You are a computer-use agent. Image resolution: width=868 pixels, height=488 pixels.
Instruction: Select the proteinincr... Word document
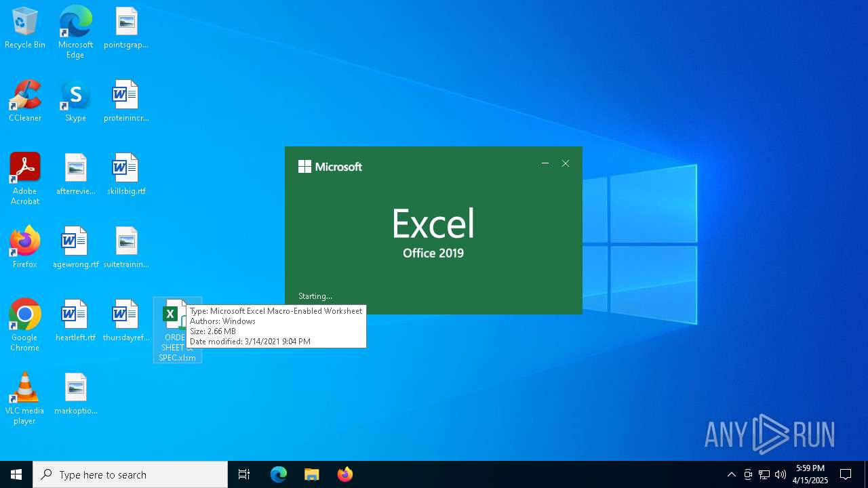tap(126, 102)
